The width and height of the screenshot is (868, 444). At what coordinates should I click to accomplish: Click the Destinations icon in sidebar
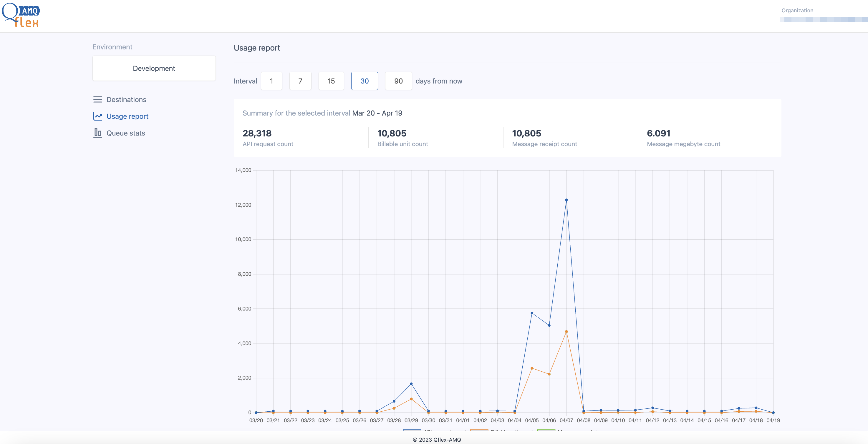(97, 99)
